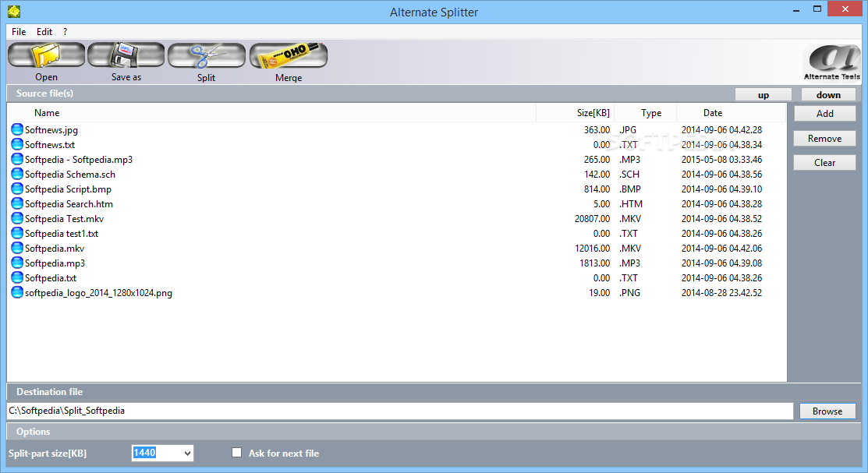The image size is (868, 473).
Task: Click the 1440 split size value field
Action: [x=158, y=453]
